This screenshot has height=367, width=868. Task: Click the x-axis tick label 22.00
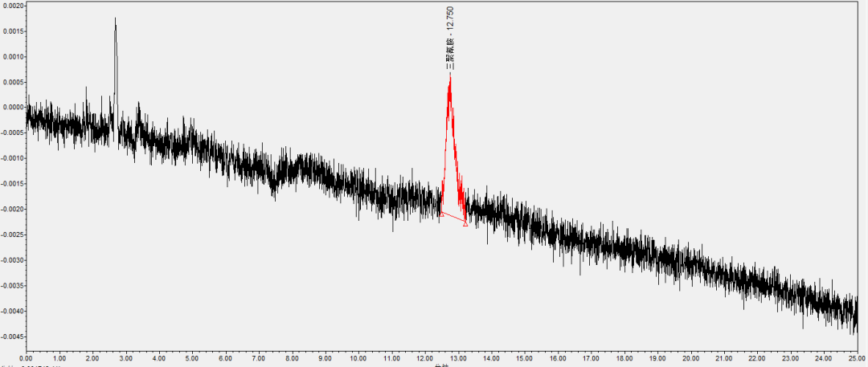758,358
